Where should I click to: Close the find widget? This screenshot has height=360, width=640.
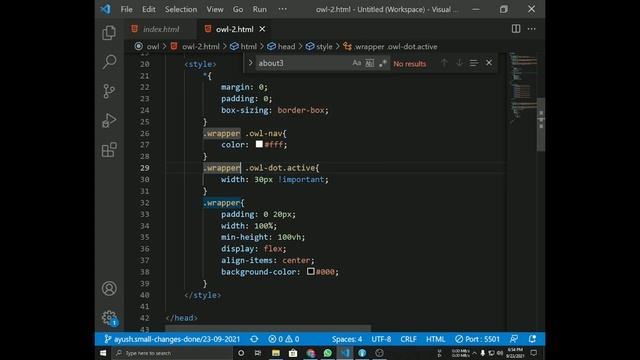[x=489, y=63]
